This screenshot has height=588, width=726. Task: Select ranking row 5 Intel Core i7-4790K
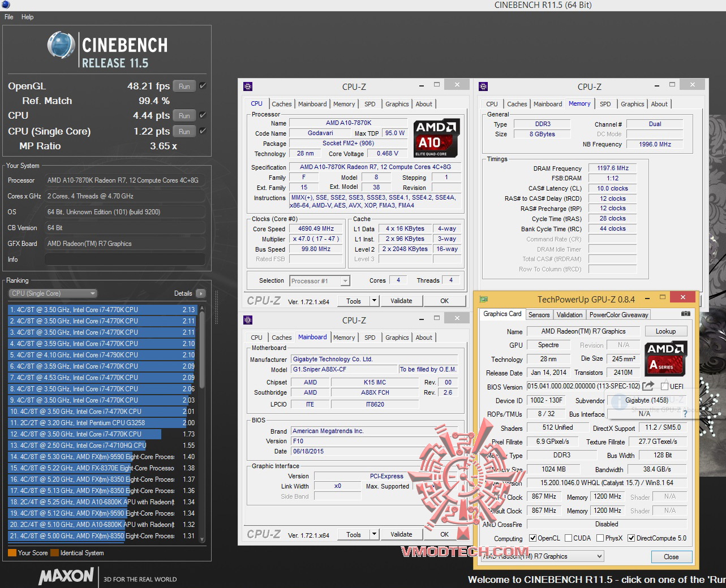[x=102, y=355]
